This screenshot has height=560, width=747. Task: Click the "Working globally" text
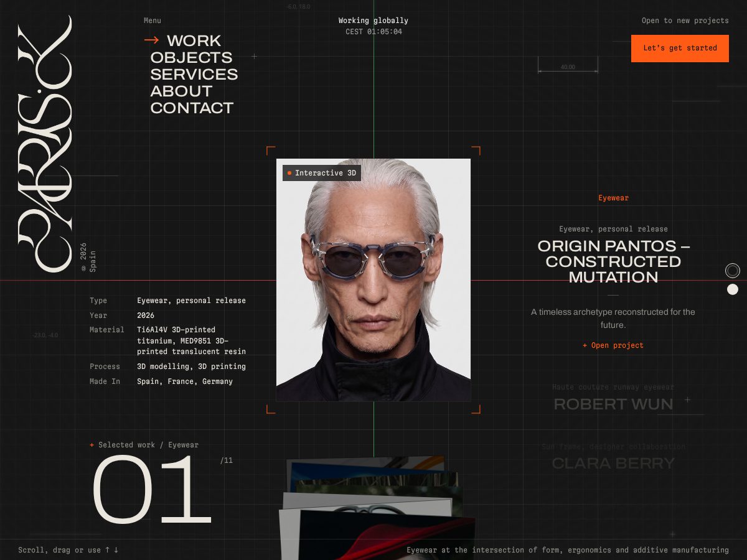pyautogui.click(x=374, y=21)
